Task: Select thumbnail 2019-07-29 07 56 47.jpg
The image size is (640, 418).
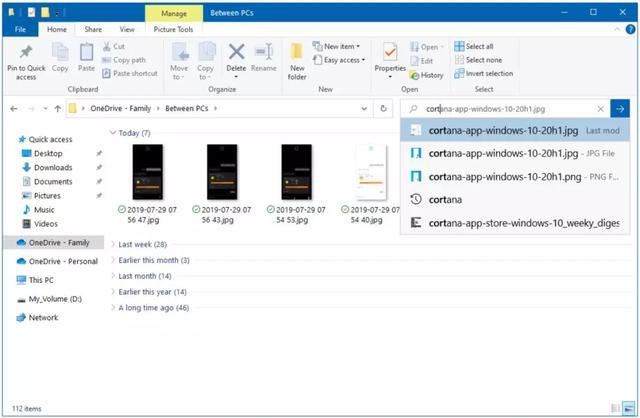Action: pyautogui.click(x=148, y=172)
